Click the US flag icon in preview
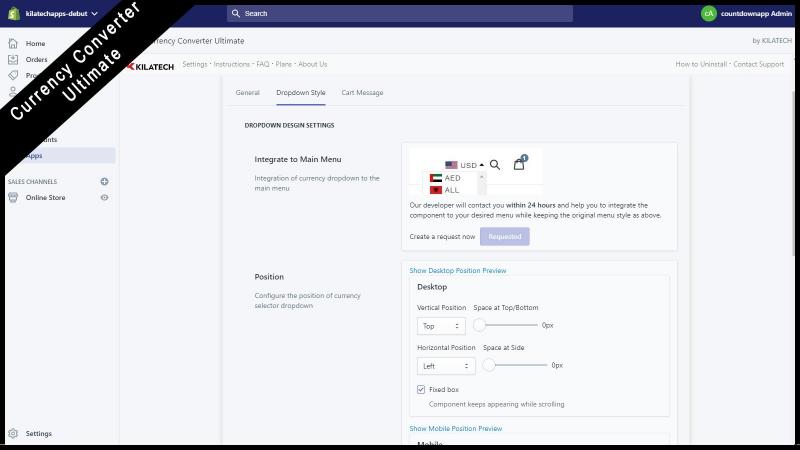This screenshot has width=800, height=450. tap(451, 165)
